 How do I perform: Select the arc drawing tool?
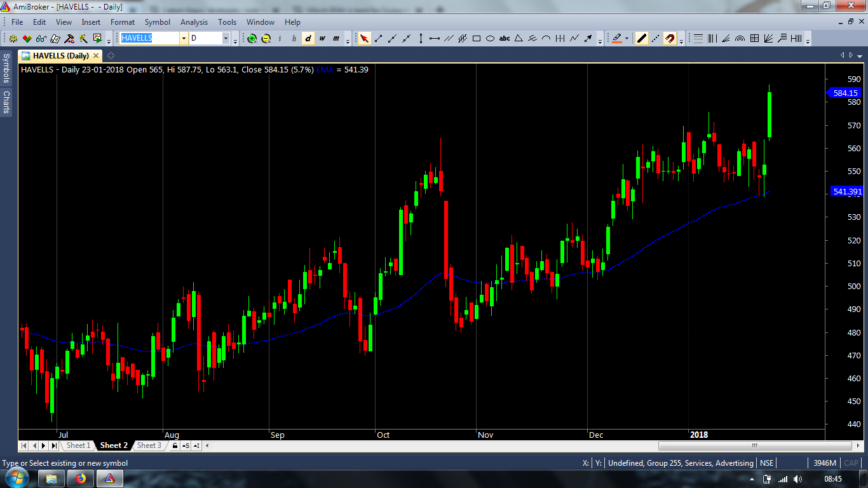point(546,38)
